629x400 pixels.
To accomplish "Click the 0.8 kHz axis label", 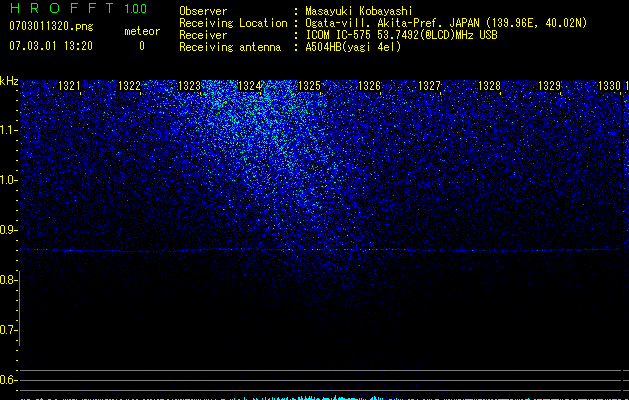I will pos(8,280).
